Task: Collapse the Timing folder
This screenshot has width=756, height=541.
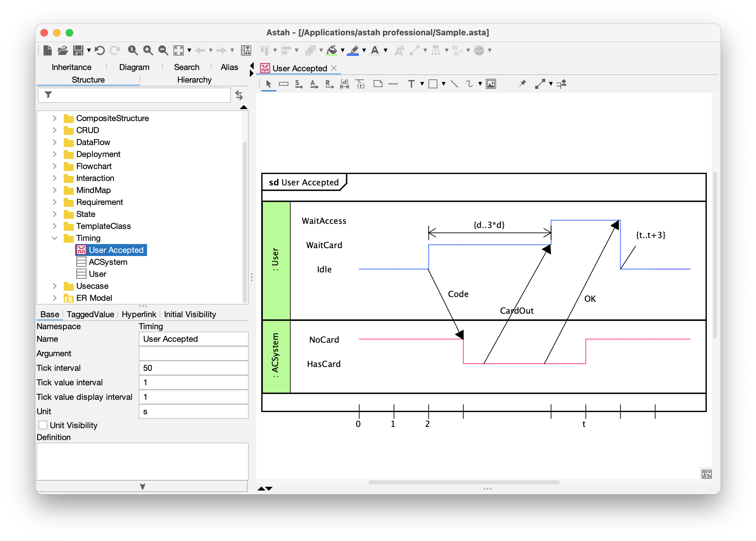Action: (x=55, y=238)
